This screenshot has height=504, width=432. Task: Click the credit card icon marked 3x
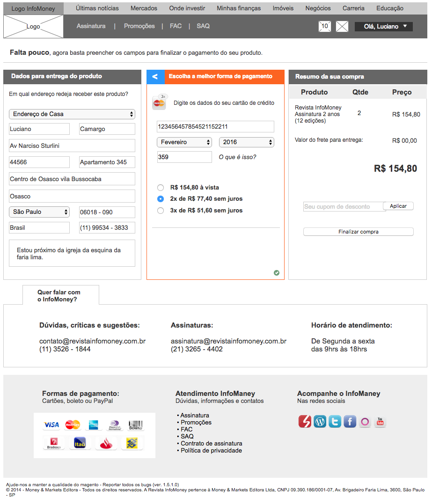pyautogui.click(x=159, y=102)
